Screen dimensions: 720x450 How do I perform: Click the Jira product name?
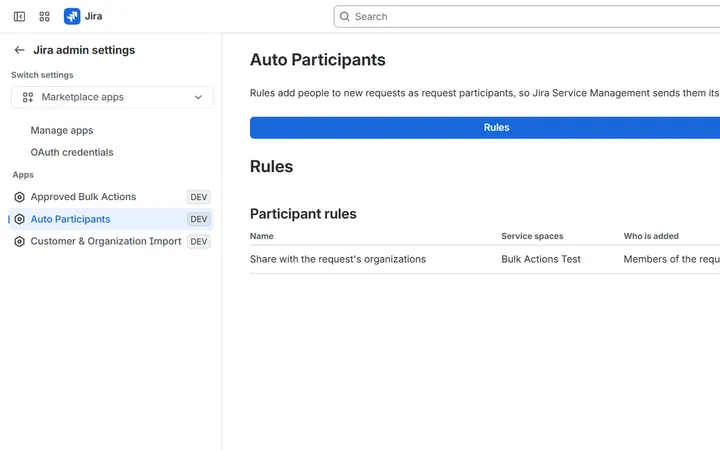(93, 17)
